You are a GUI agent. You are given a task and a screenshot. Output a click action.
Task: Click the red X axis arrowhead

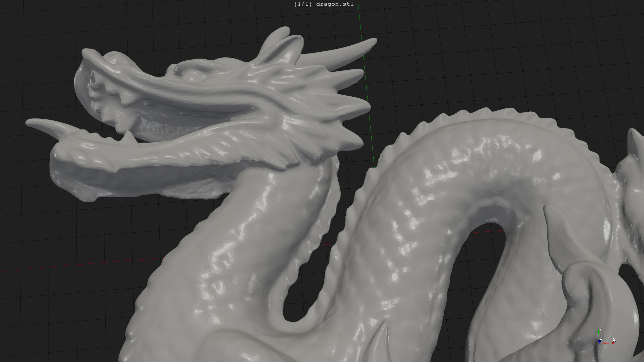coord(613,343)
